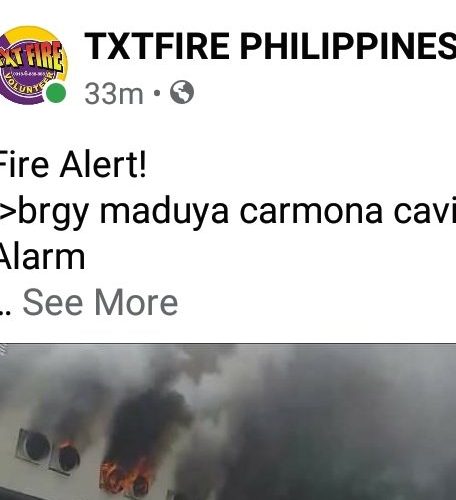
Task: Open the TXTFIRE Philippines profile picture
Action: pyautogui.click(x=33, y=65)
